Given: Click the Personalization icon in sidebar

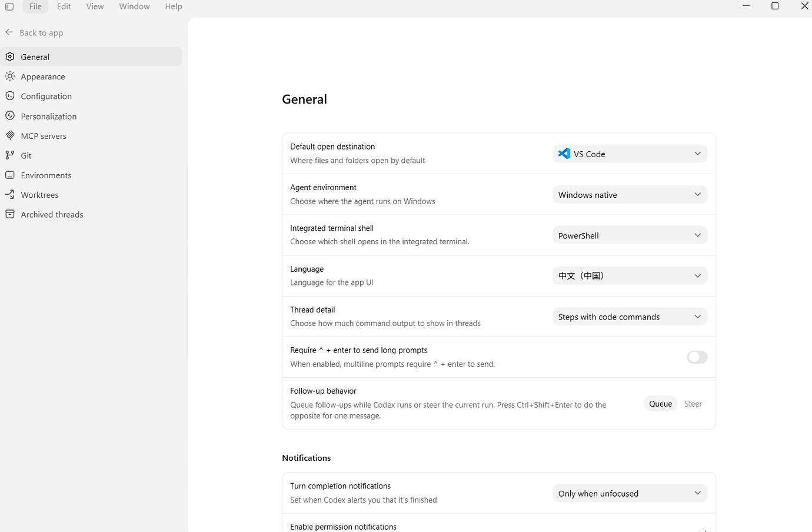Looking at the screenshot, I should (10, 115).
